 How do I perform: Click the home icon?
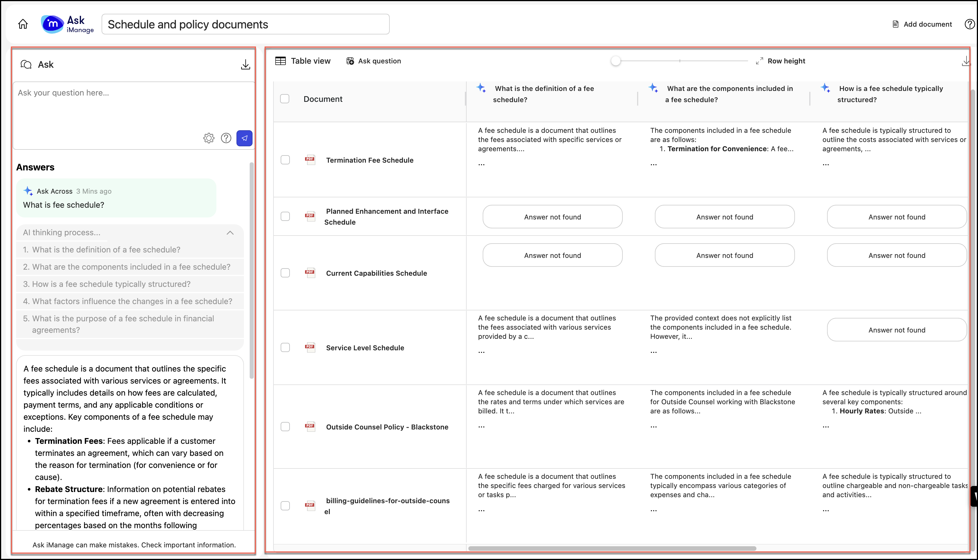(x=23, y=24)
